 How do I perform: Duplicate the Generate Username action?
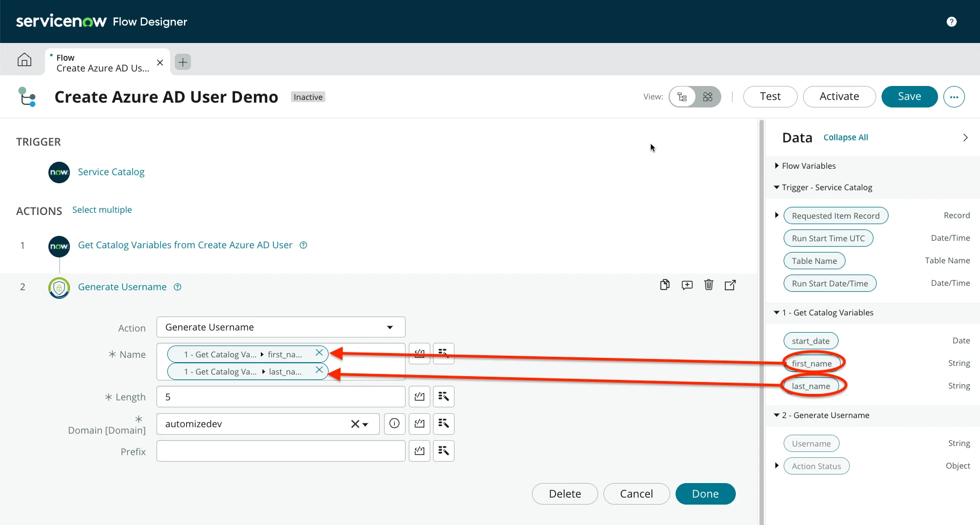665,285
